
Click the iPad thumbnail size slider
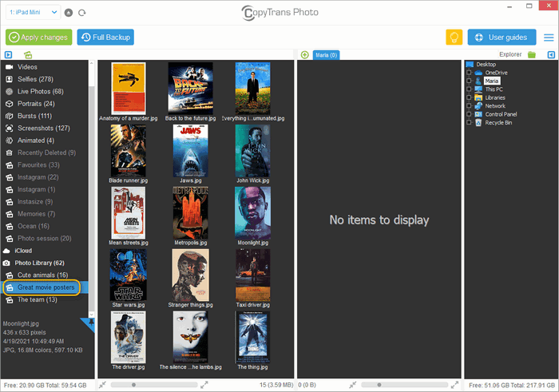pos(154,385)
